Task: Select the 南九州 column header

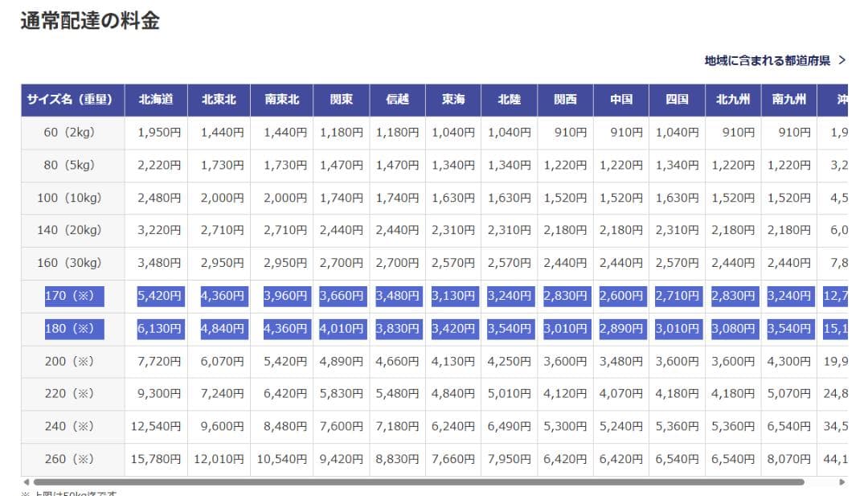Action: tap(788, 100)
